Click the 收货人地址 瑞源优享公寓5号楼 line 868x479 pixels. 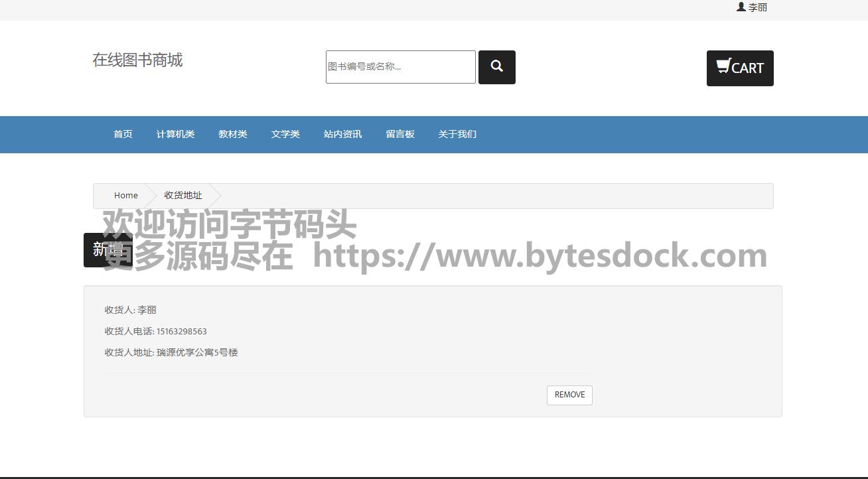171,352
